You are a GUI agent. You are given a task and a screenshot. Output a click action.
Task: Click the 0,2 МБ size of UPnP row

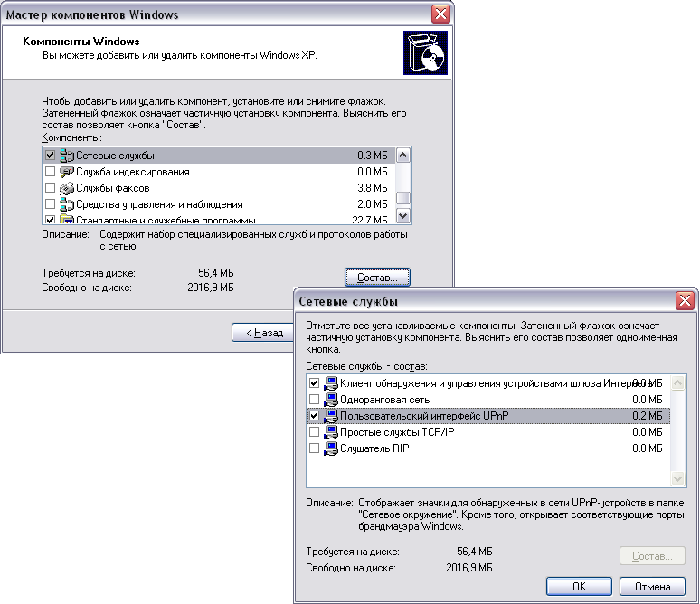point(648,416)
